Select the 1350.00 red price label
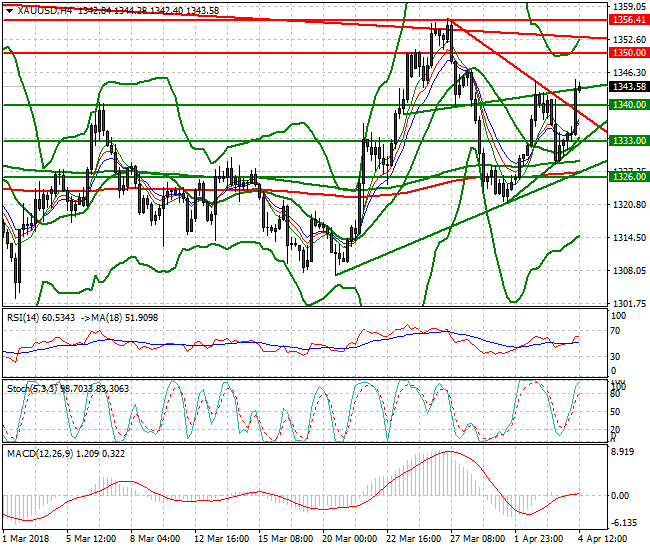650x550 pixels. click(x=629, y=53)
